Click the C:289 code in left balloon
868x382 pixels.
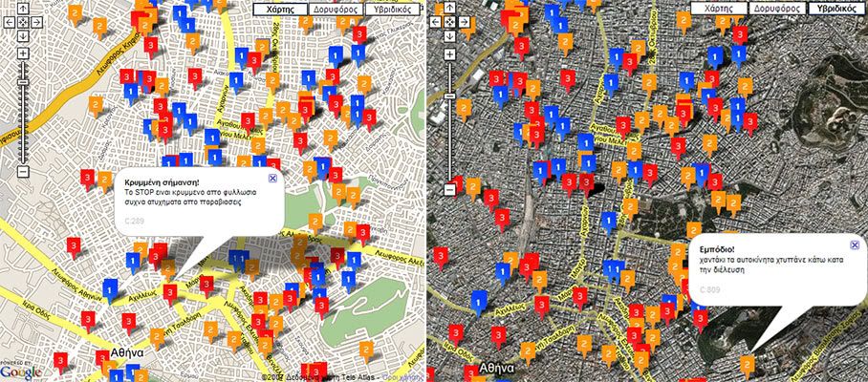pos(135,222)
